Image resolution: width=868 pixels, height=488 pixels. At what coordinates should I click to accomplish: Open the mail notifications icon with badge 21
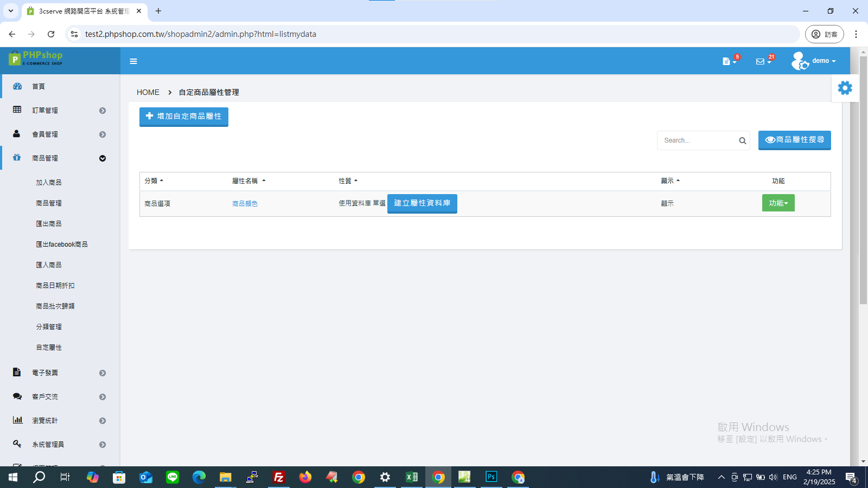coord(764,61)
